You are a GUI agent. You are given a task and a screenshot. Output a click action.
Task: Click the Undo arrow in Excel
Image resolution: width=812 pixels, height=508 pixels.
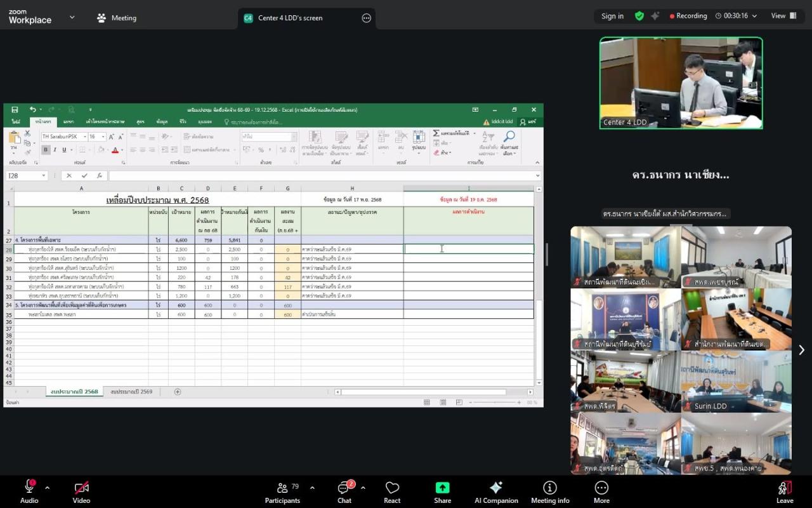point(32,110)
